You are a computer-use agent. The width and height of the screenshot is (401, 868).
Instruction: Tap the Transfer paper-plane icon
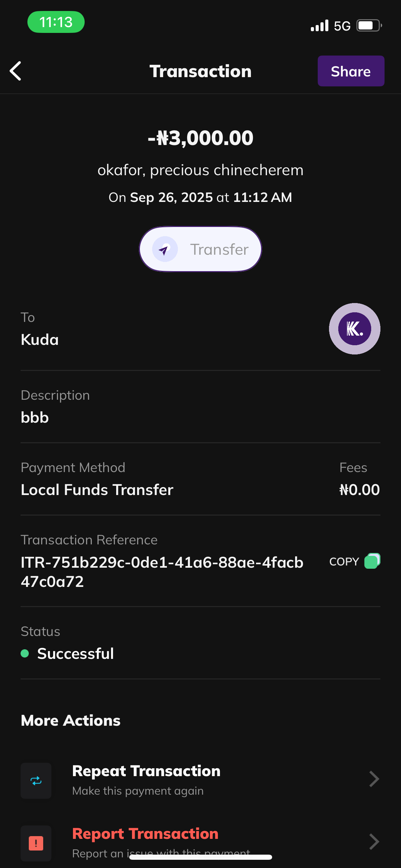[x=165, y=249]
